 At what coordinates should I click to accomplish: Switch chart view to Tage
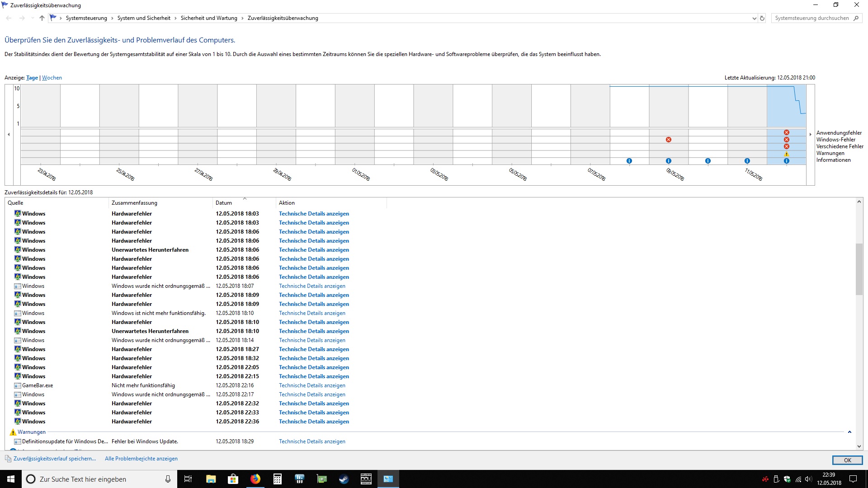(x=32, y=78)
